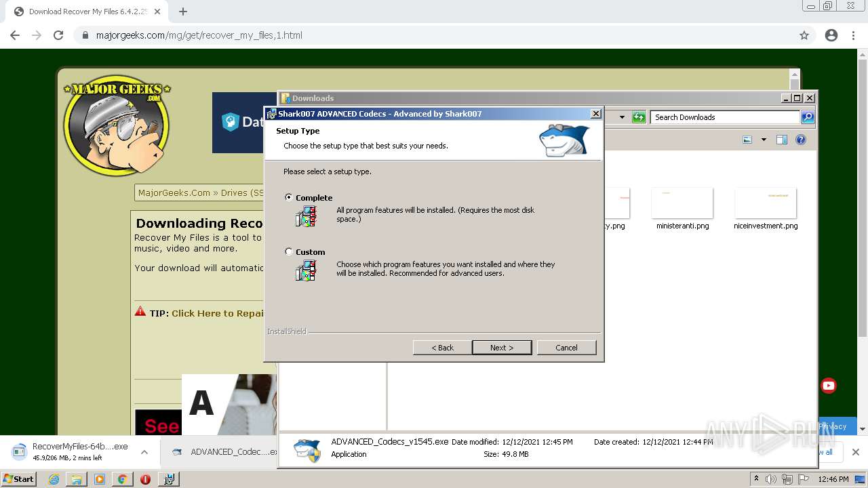Open a new Chrome tab
This screenshot has width=868, height=488.
coord(183,12)
